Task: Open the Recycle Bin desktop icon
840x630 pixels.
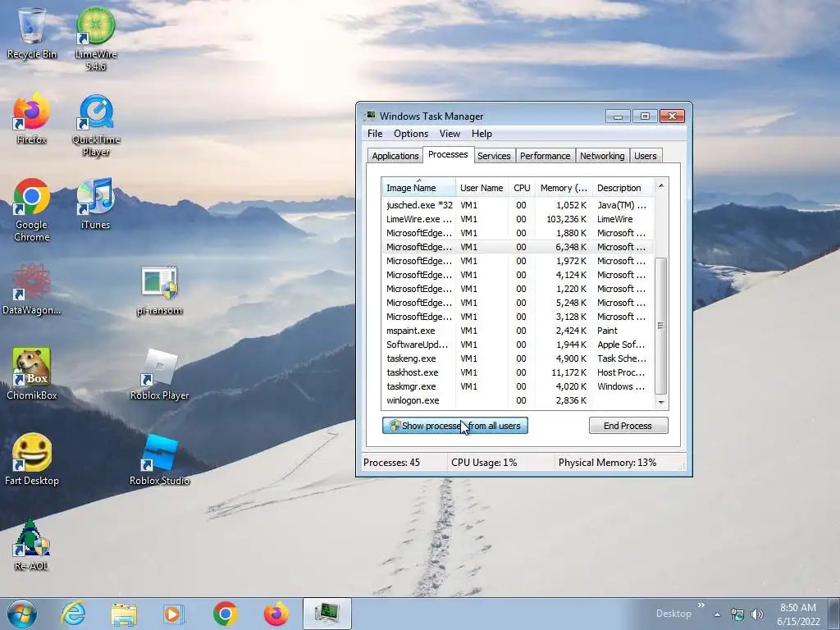Action: 32,32
